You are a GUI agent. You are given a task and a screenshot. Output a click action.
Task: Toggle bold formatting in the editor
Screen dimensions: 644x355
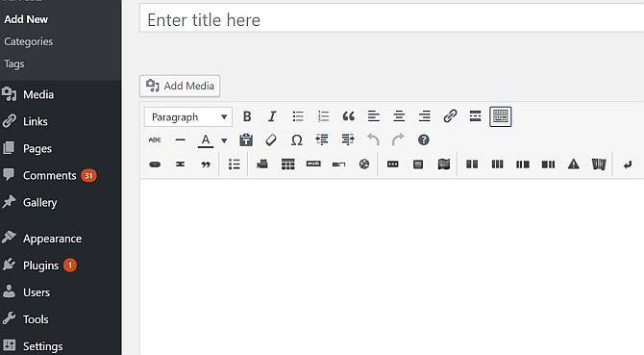pyautogui.click(x=247, y=116)
